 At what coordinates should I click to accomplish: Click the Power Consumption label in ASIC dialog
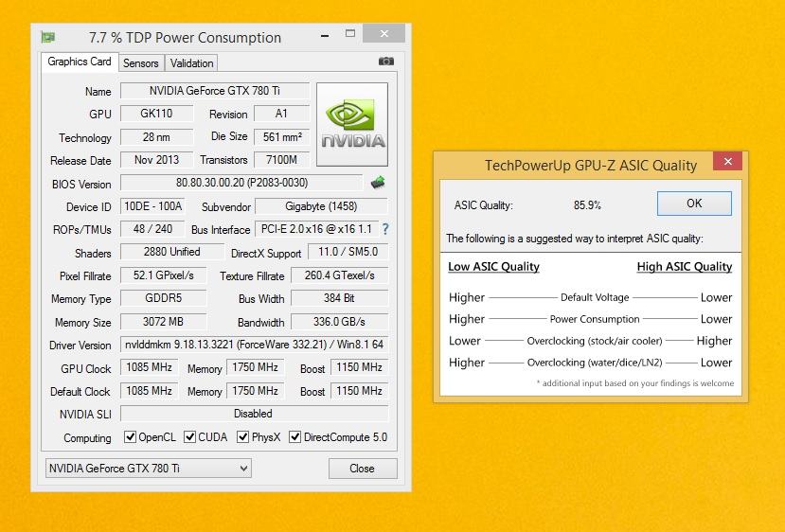595,319
